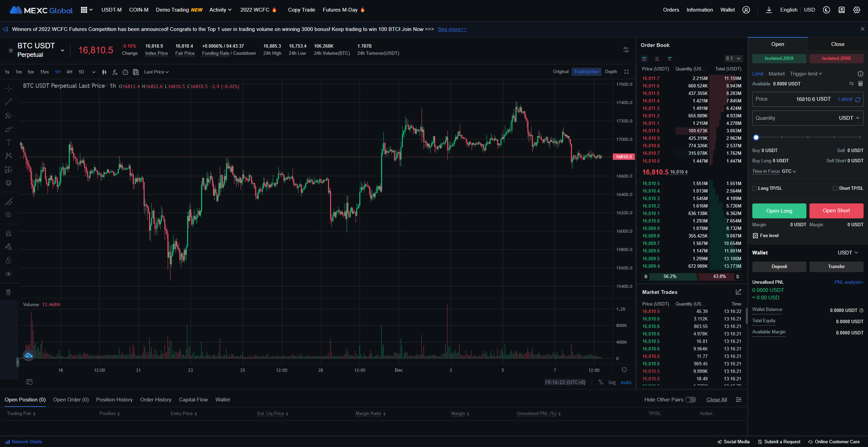Activate the zoom in tool

[x=9, y=215]
